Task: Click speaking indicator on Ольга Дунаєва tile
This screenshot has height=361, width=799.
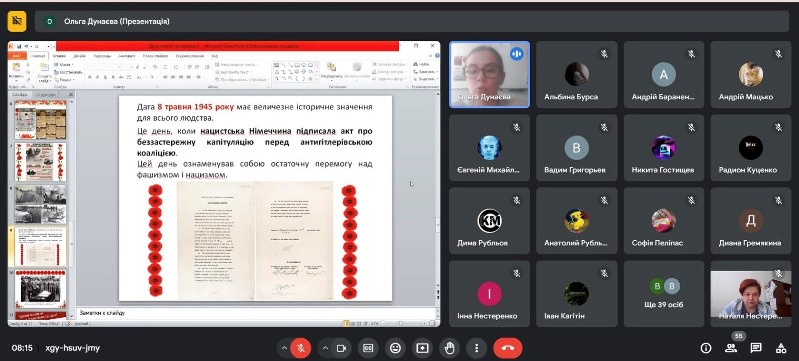Action: coord(517,54)
